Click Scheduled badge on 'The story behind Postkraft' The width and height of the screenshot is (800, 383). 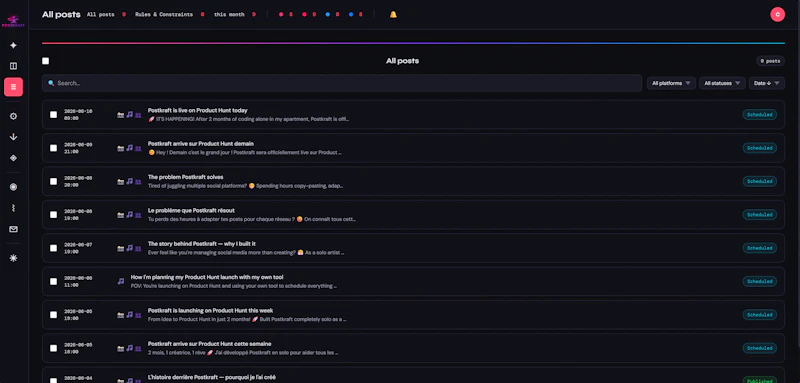pyautogui.click(x=759, y=248)
